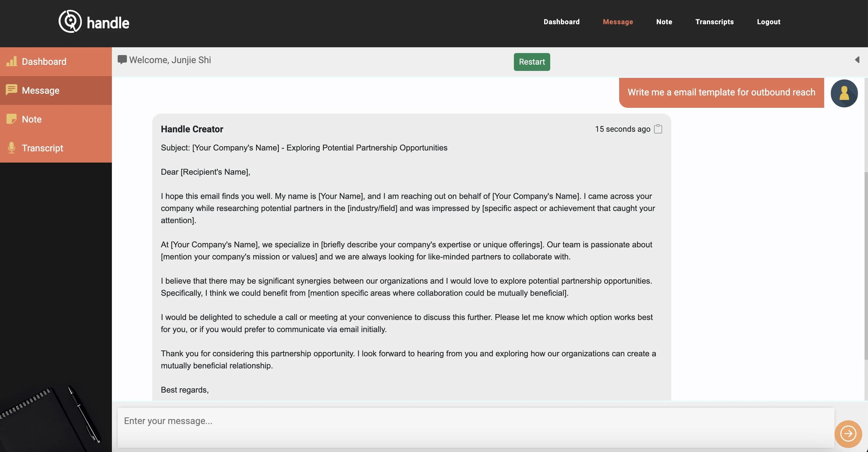
Task: Click the Transcript microphone sidebar icon
Action: pos(12,148)
